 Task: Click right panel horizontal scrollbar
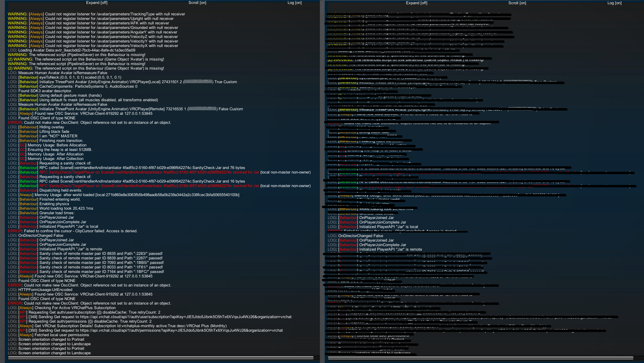(x=480, y=358)
